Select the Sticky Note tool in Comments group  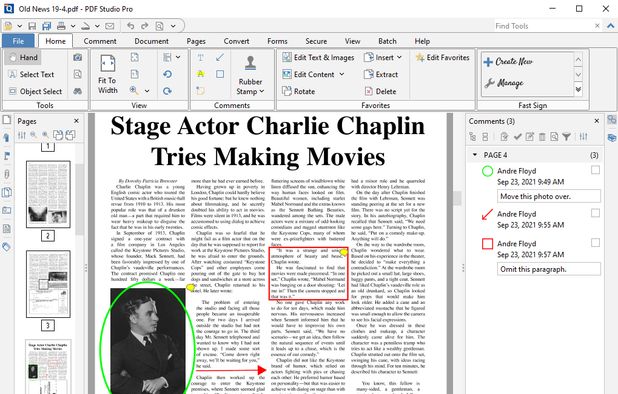tap(201, 91)
